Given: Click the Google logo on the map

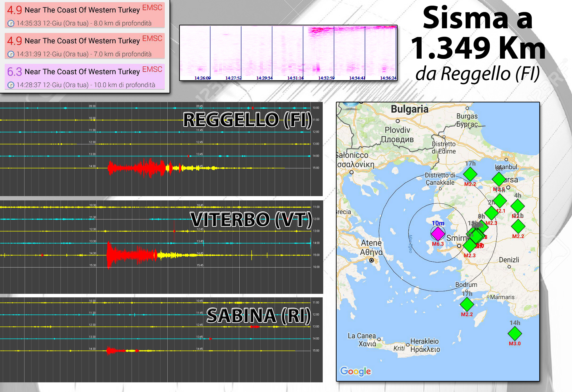Looking at the screenshot, I should [x=355, y=371].
